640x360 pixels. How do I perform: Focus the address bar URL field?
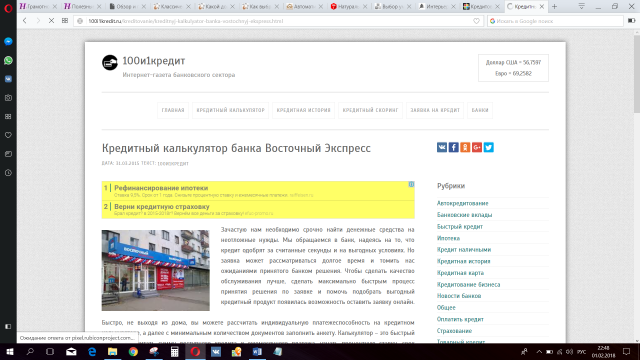pyautogui.click(x=278, y=21)
